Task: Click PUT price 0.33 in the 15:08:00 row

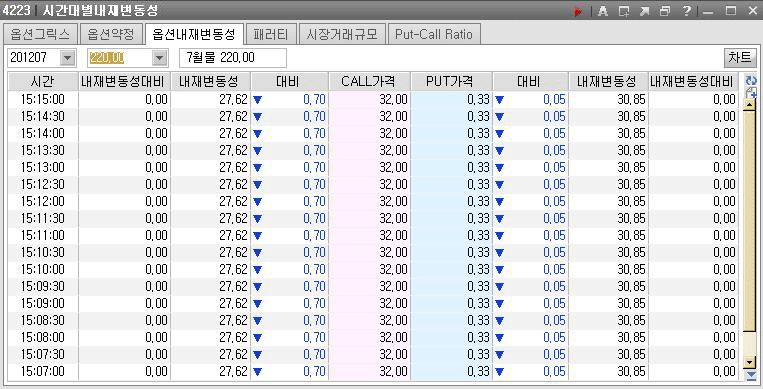Action: [451, 338]
